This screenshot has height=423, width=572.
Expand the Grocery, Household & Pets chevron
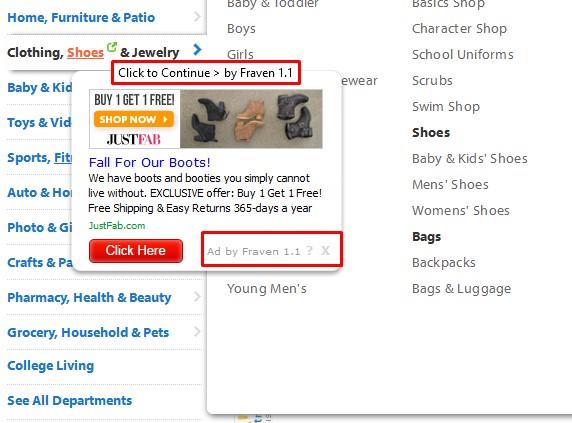pos(197,331)
